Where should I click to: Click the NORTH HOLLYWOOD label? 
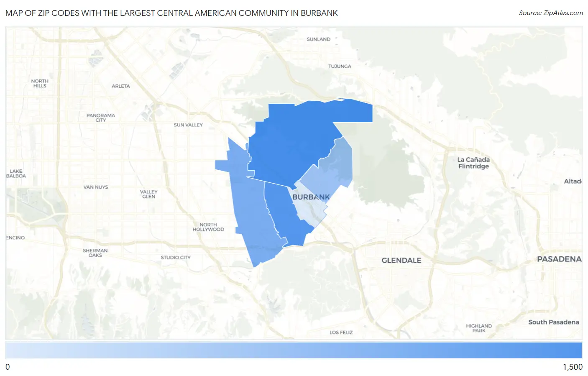click(x=208, y=227)
